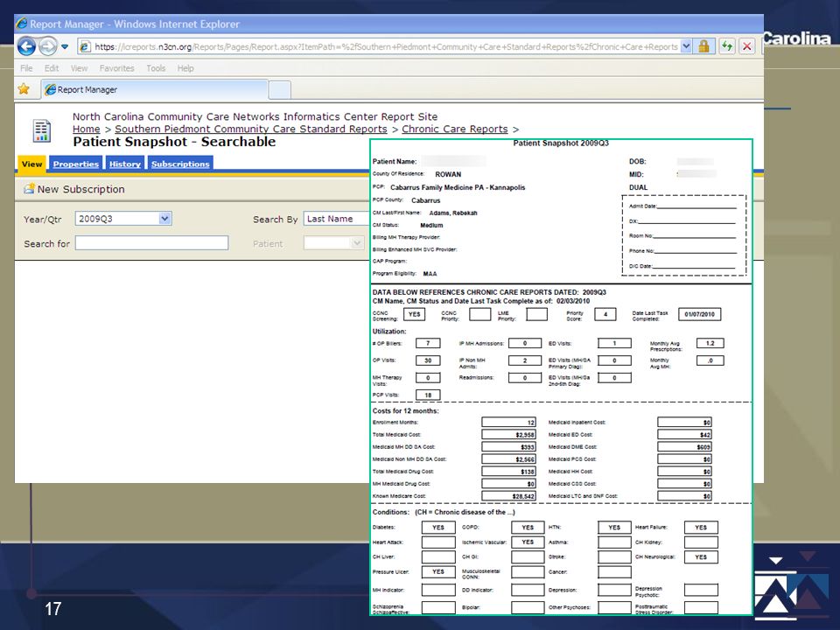
Task: Click Medicaid DME Cost $609 value
Action: (x=684, y=447)
